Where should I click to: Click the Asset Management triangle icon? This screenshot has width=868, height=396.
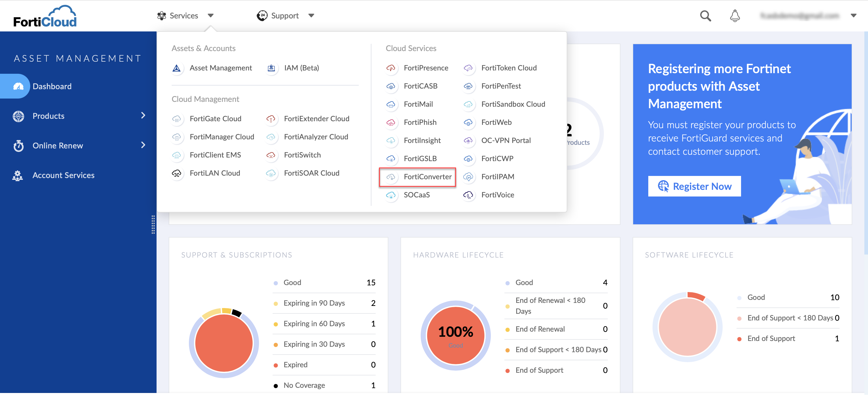point(177,68)
